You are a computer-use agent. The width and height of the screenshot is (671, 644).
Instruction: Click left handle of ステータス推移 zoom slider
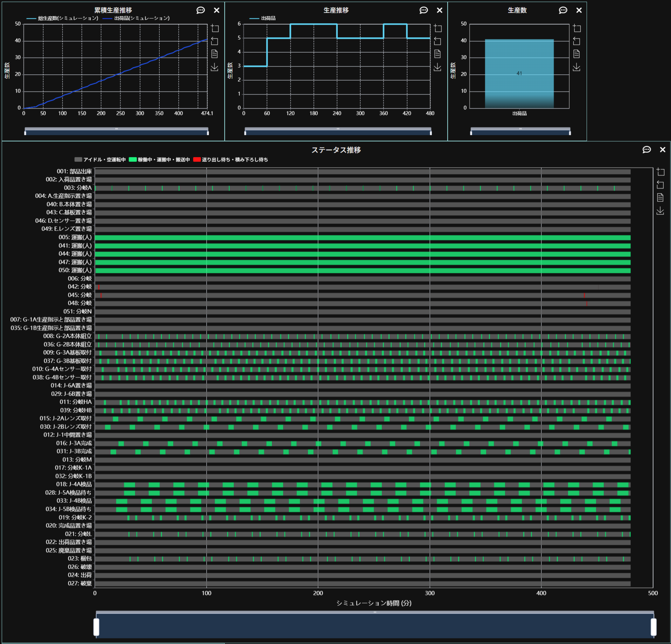click(96, 627)
